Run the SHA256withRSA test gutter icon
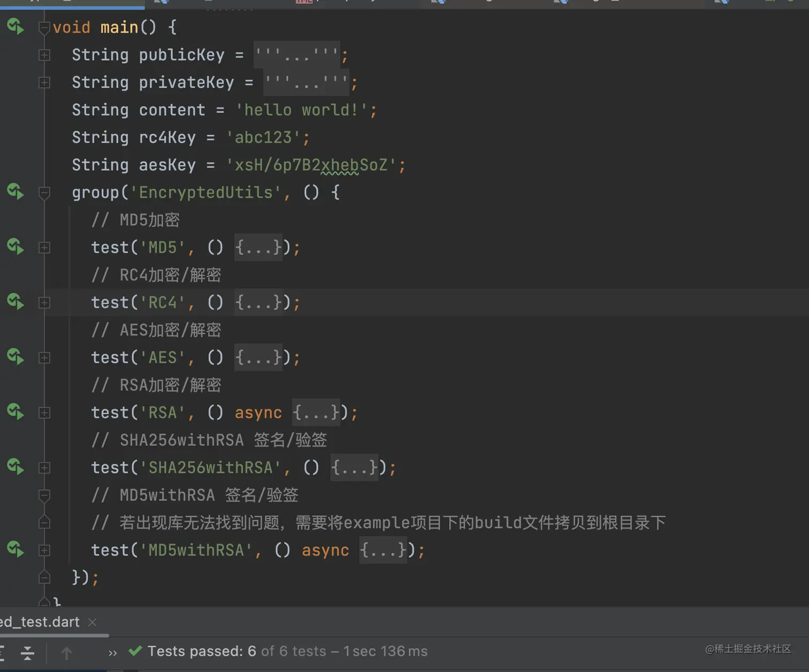 16,467
